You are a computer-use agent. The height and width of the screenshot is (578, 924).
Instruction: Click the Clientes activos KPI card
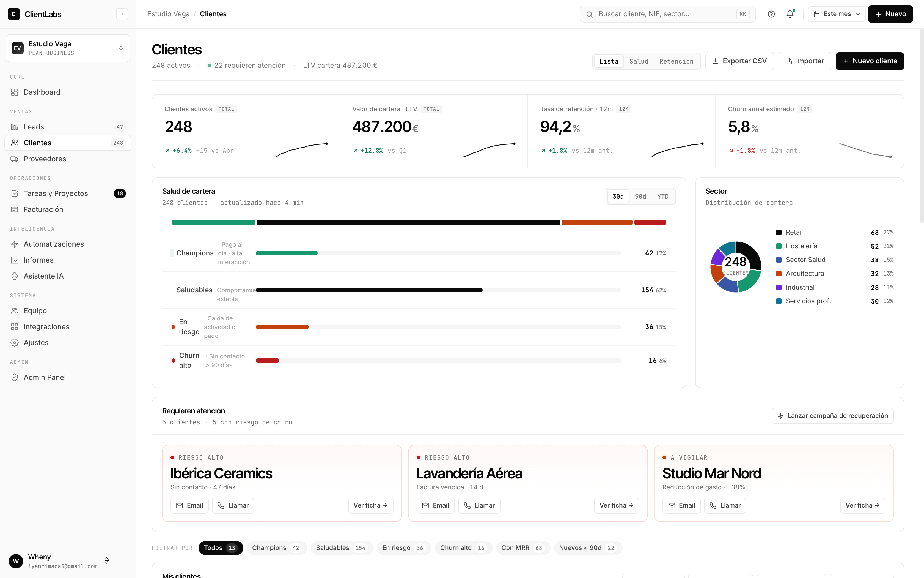pos(246,131)
